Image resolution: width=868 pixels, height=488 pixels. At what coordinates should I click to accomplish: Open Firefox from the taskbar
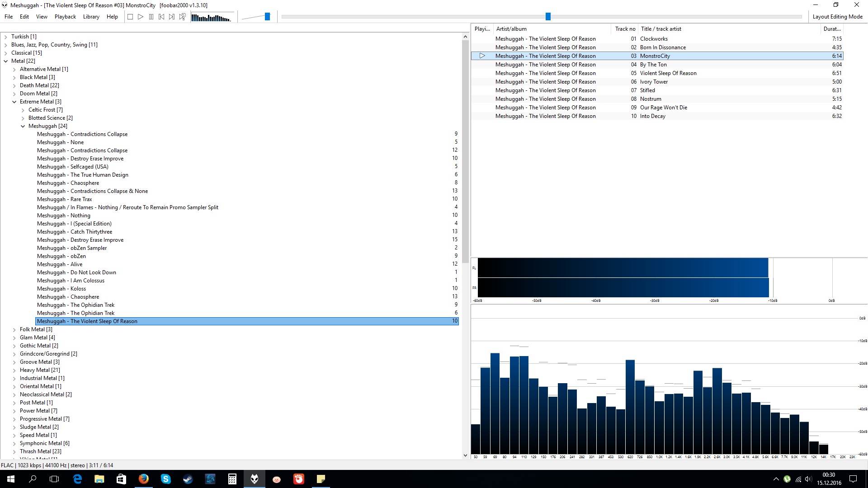(144, 479)
